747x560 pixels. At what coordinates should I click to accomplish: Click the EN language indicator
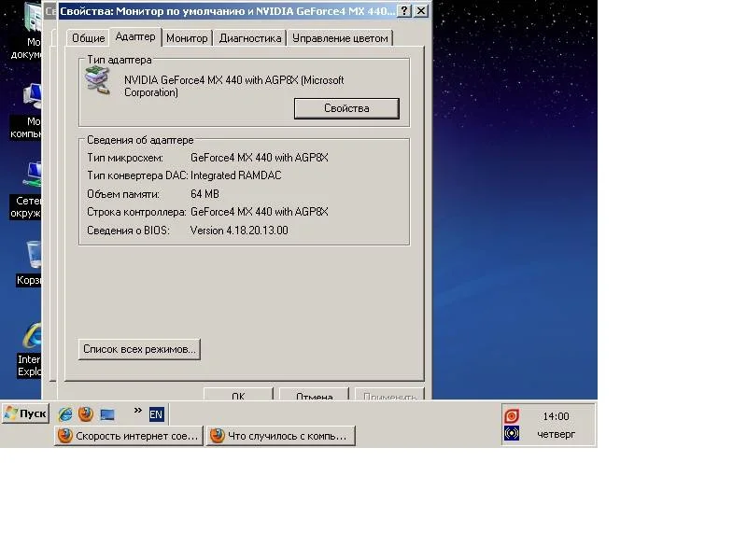click(x=156, y=414)
